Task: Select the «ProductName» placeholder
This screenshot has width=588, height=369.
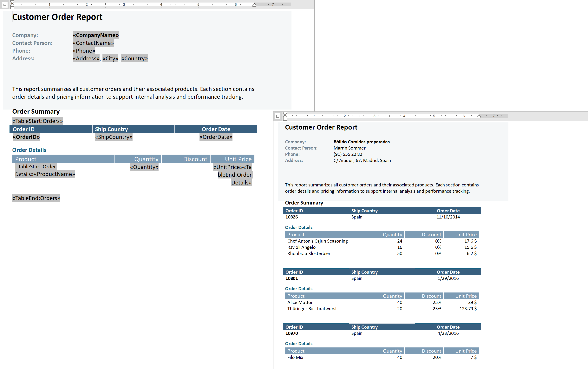Action: 55,174
